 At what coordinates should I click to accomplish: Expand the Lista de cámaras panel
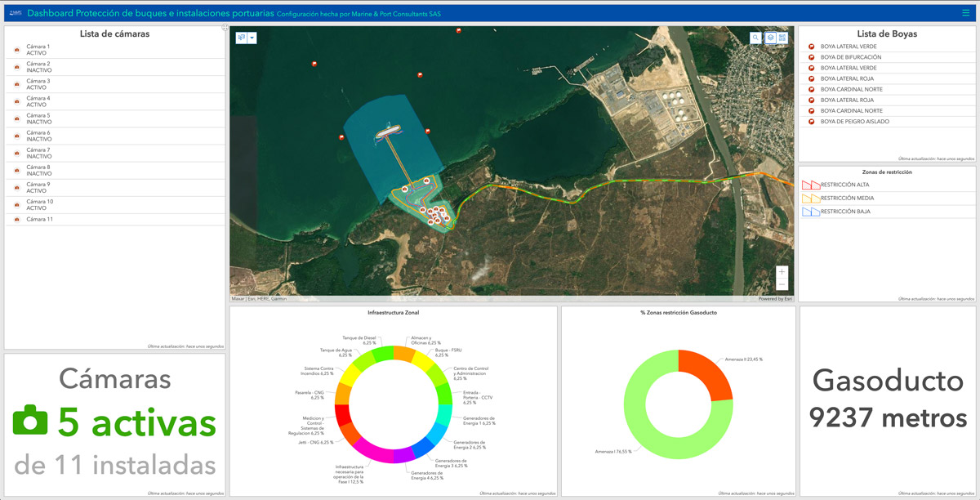click(225, 28)
